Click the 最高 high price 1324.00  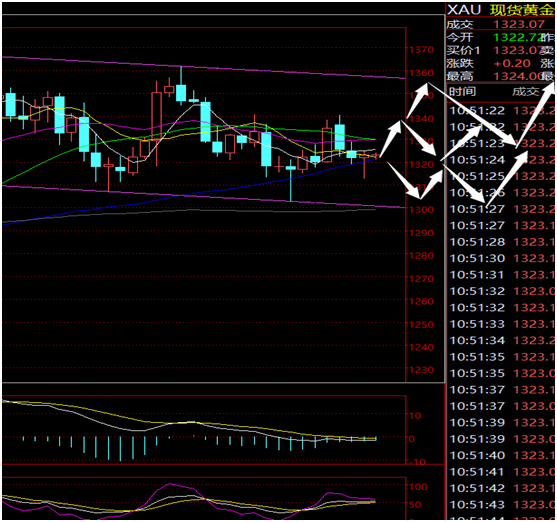[x=517, y=76]
